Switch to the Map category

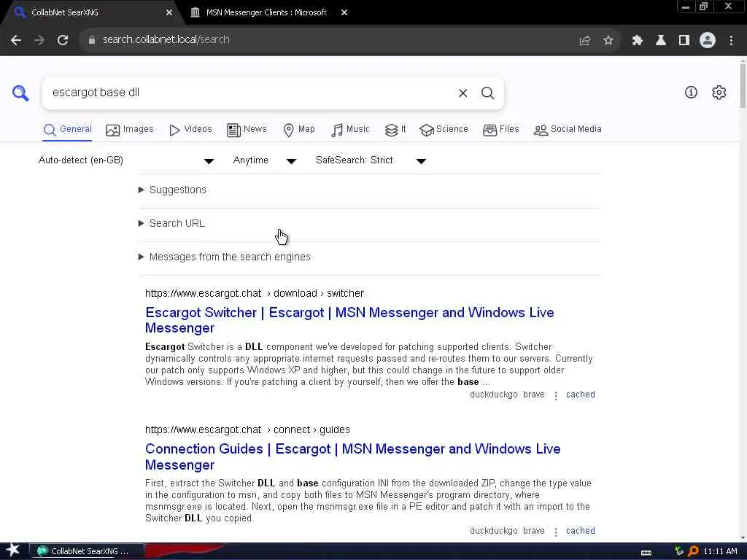(298, 130)
